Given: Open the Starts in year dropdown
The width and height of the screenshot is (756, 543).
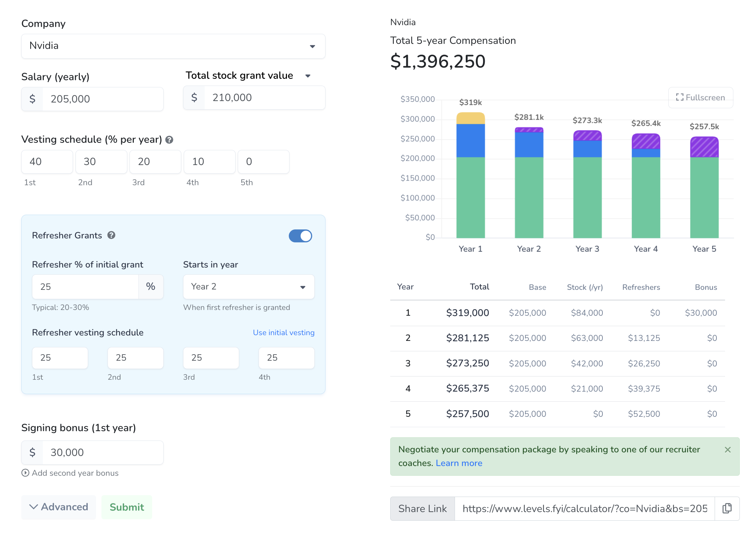Looking at the screenshot, I should point(249,287).
